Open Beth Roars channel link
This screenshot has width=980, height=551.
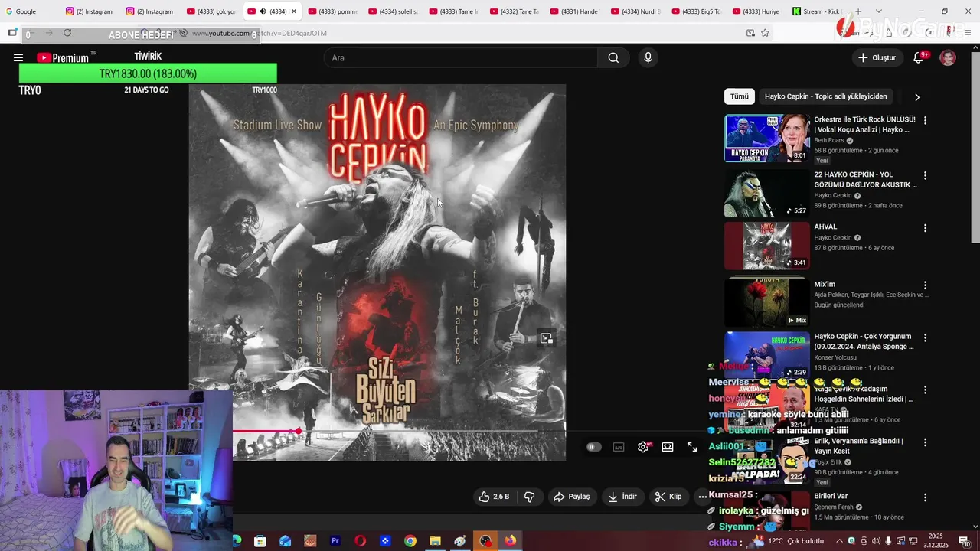829,141
